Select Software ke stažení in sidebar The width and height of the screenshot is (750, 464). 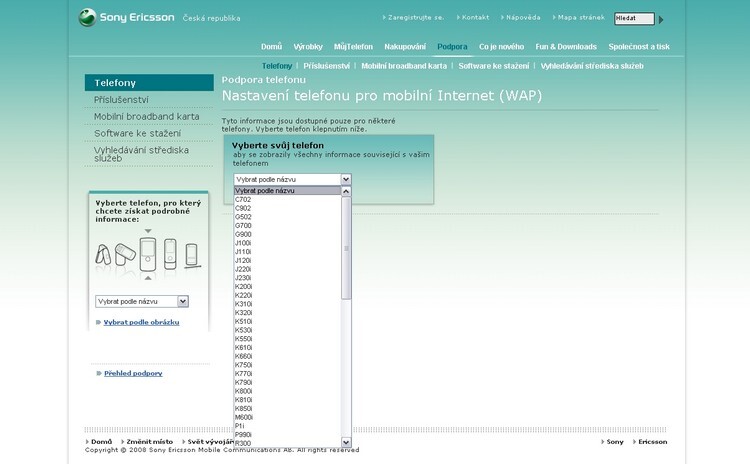click(x=137, y=133)
